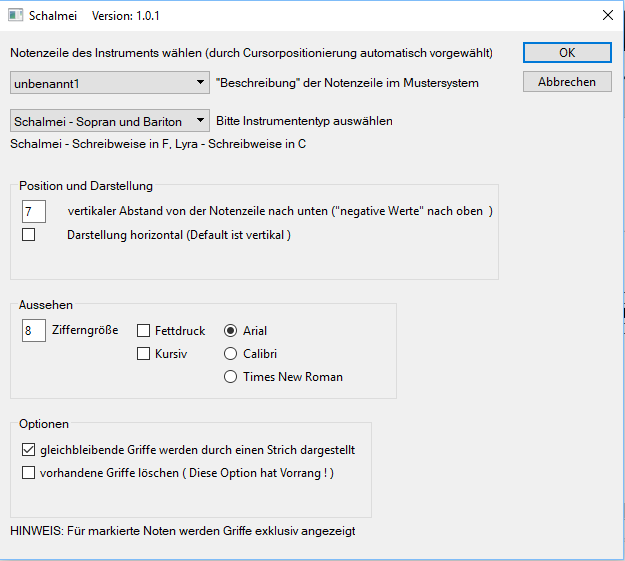
Task: Click the HINWEIS note text at bottom
Action: tap(182, 531)
